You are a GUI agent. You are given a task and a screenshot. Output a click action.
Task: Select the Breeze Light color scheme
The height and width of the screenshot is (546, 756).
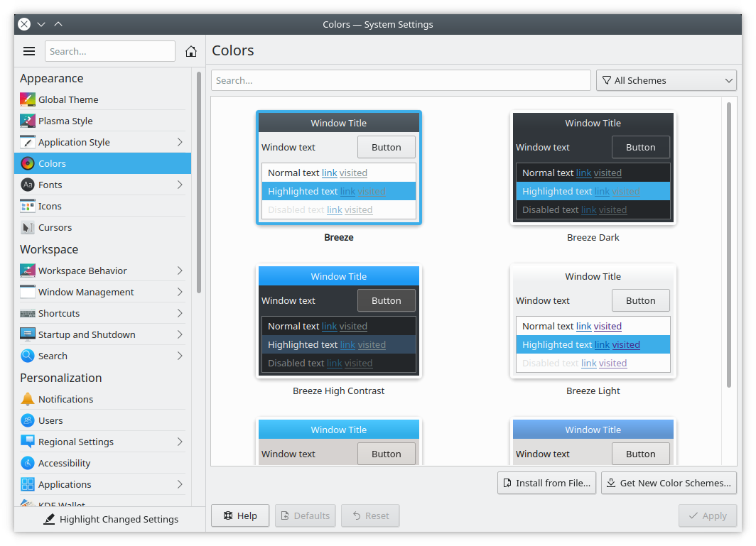[x=593, y=321]
